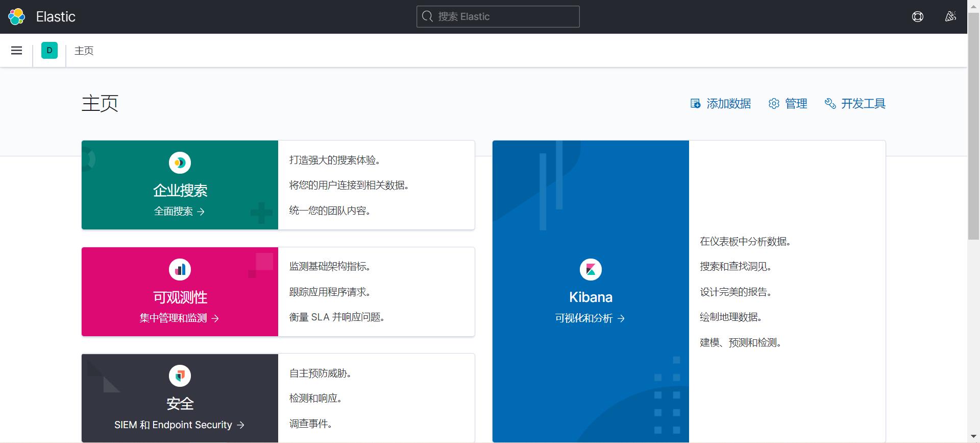
Task: Open the hamburger navigation menu
Action: coord(16,51)
